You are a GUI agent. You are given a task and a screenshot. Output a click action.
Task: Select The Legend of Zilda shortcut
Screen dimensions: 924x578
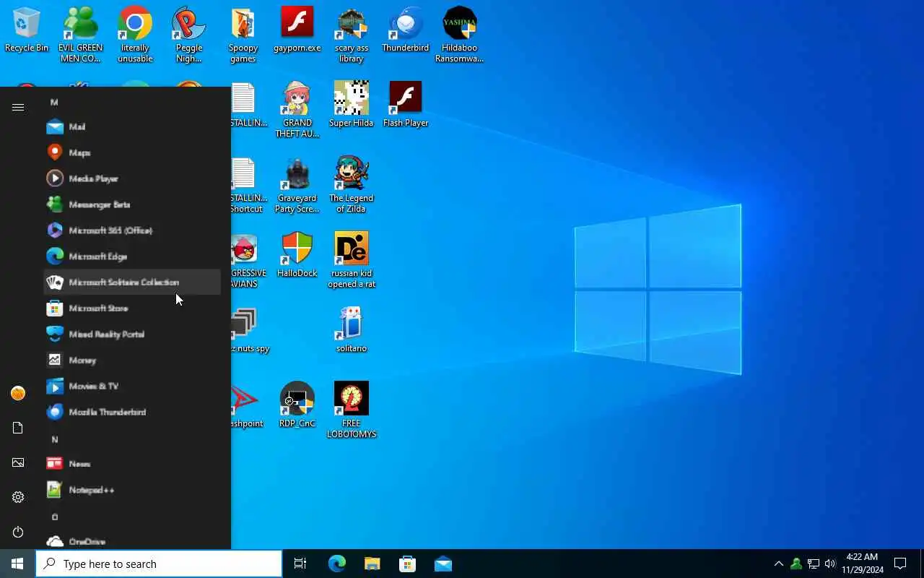pos(352,185)
